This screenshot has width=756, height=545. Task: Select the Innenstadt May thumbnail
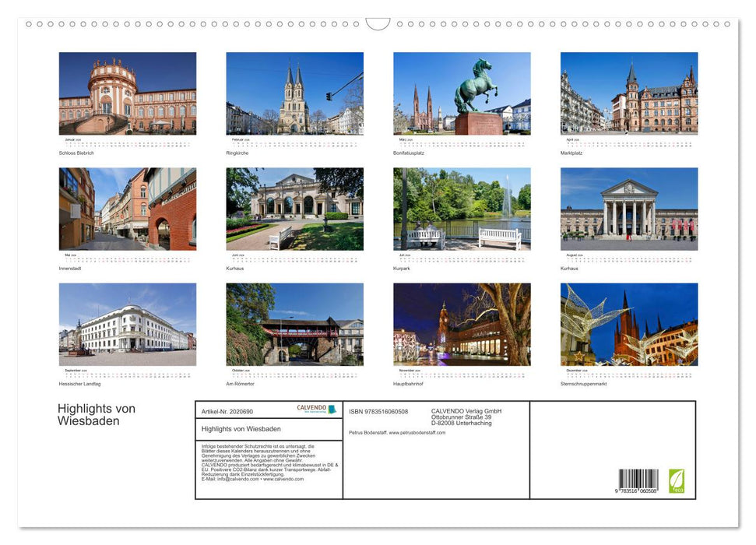[127, 209]
